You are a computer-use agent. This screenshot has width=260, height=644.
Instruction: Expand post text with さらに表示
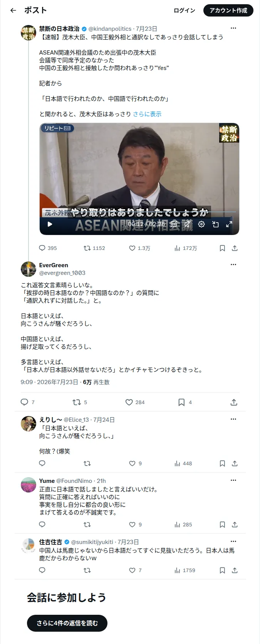pos(147,114)
